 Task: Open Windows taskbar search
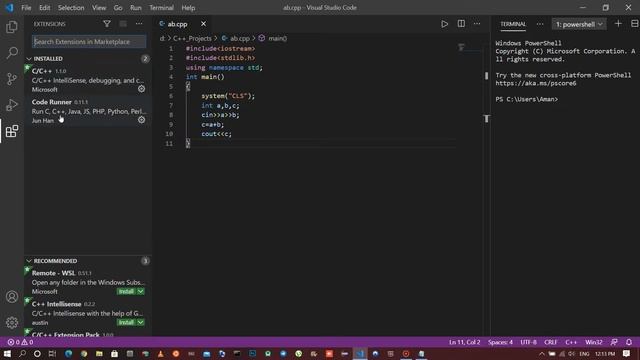coord(22,353)
